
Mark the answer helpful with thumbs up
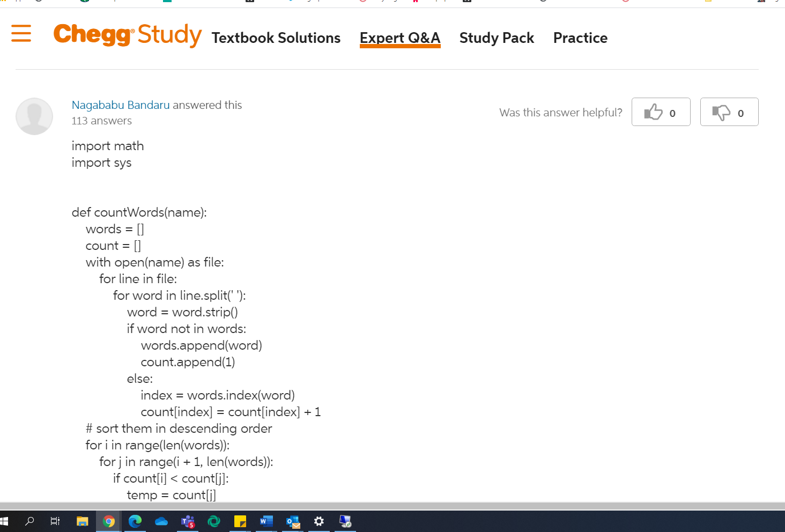[x=661, y=112]
